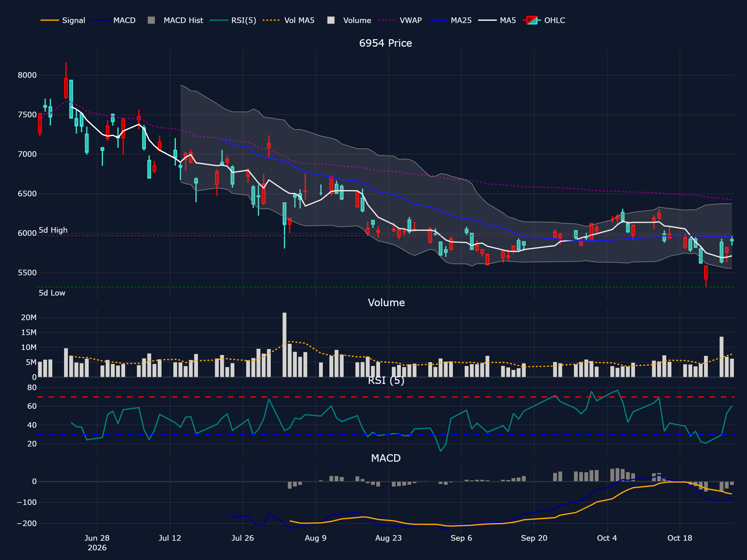Viewport: 747px width, 560px height.
Task: Click the 7500 price axis label
Action: pos(27,115)
